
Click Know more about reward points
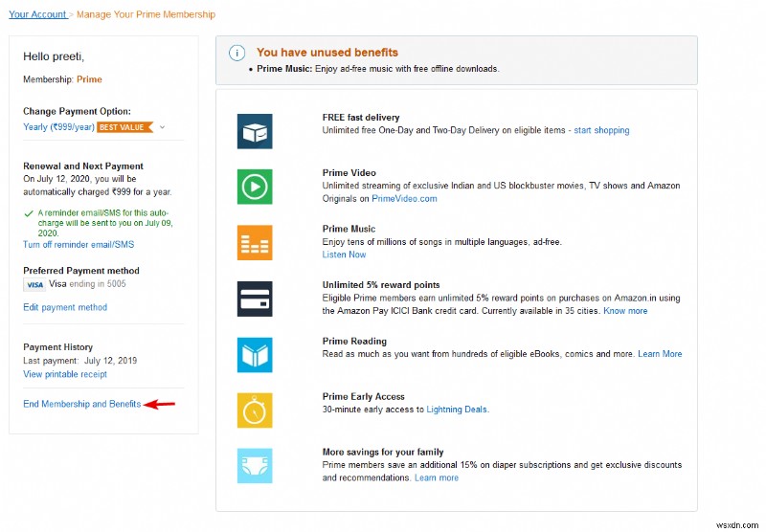[625, 311]
